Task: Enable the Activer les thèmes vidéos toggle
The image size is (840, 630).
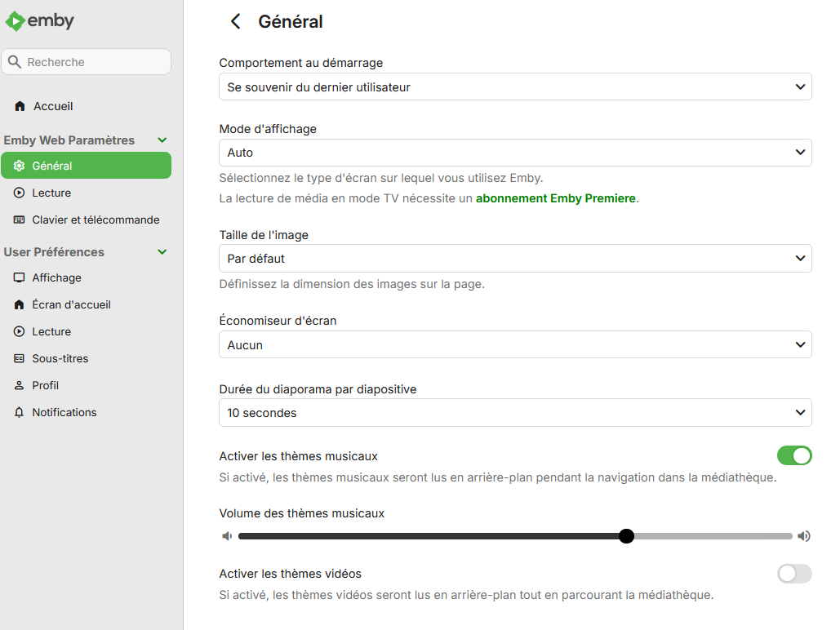Action: pyautogui.click(x=794, y=574)
